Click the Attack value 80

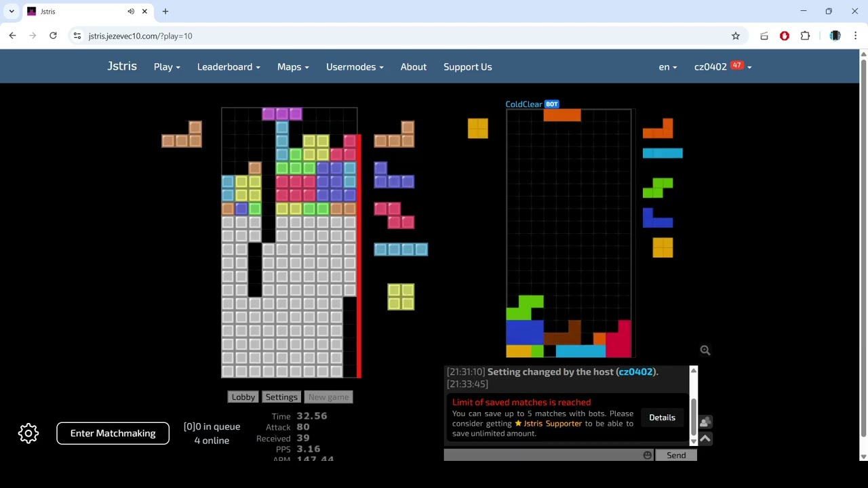click(303, 427)
